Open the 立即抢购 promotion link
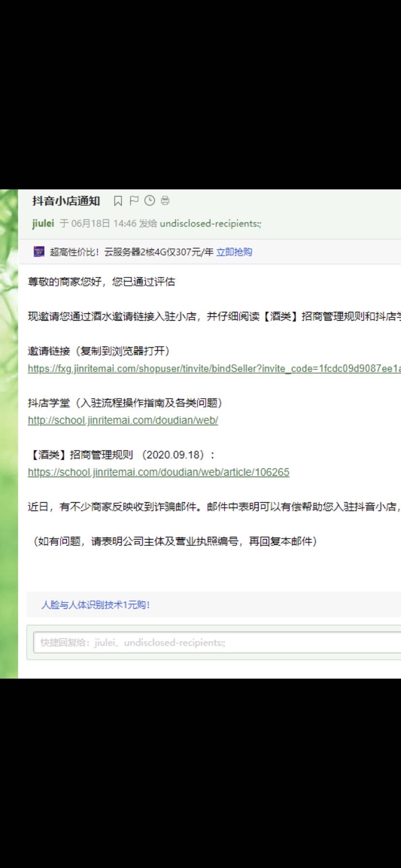The height and width of the screenshot is (868, 401). 234,252
